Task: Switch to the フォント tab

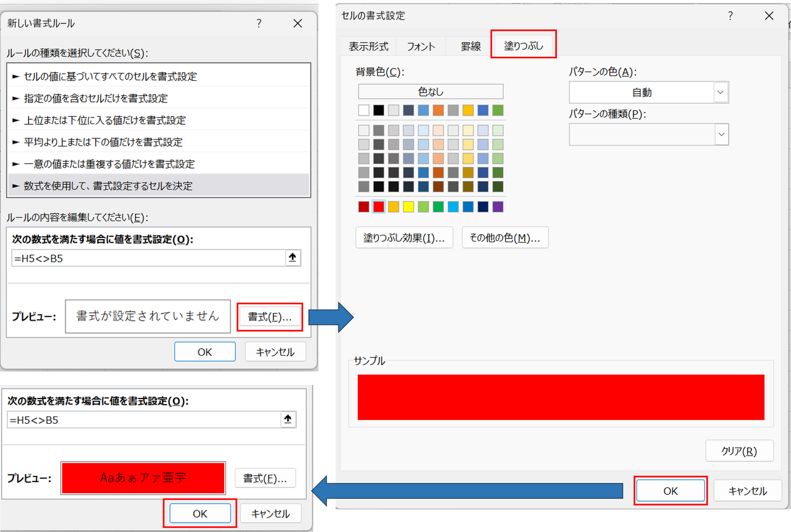Action: pos(421,46)
